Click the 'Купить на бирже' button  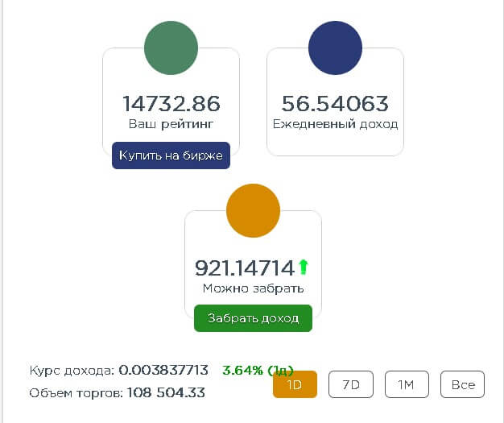pyautogui.click(x=171, y=156)
